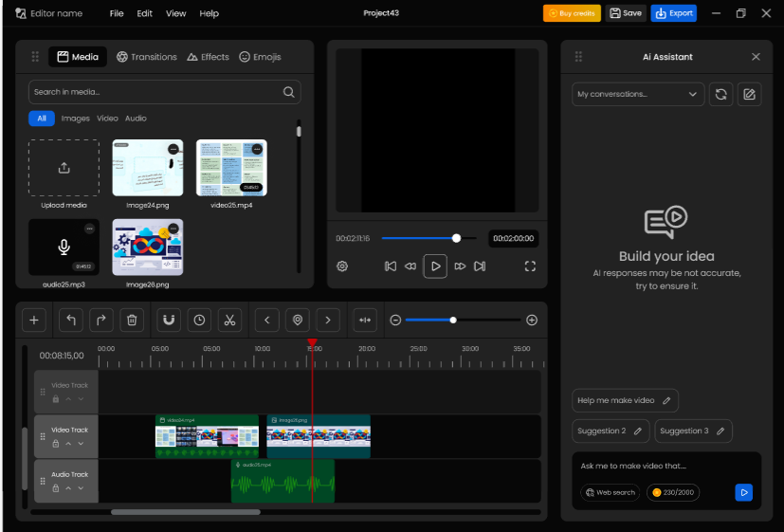This screenshot has height=532, width=784.
Task: Add a marker pin on timeline
Action: click(298, 320)
